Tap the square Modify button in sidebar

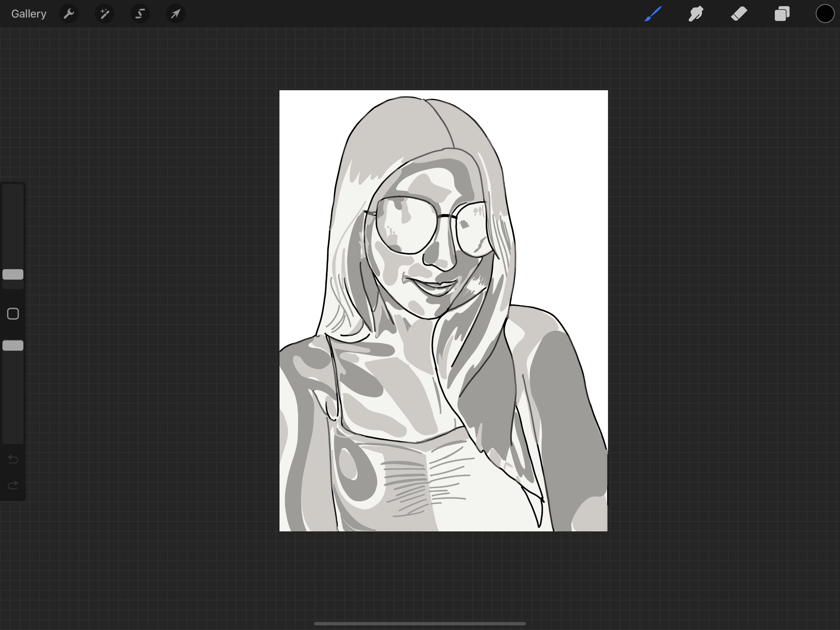(13, 314)
